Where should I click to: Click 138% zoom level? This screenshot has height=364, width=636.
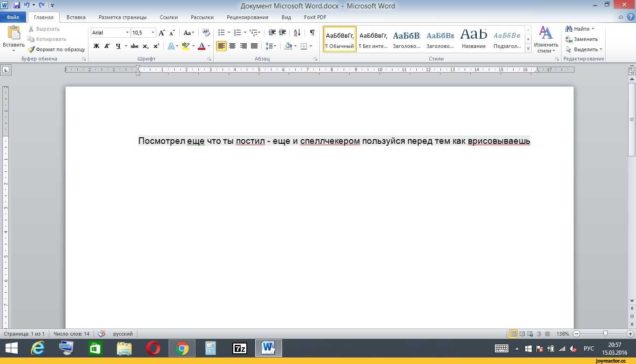click(562, 334)
